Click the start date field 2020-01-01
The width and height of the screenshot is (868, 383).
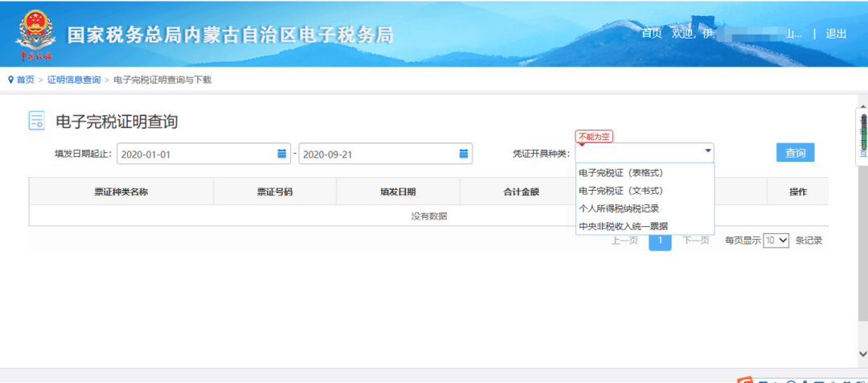point(203,154)
